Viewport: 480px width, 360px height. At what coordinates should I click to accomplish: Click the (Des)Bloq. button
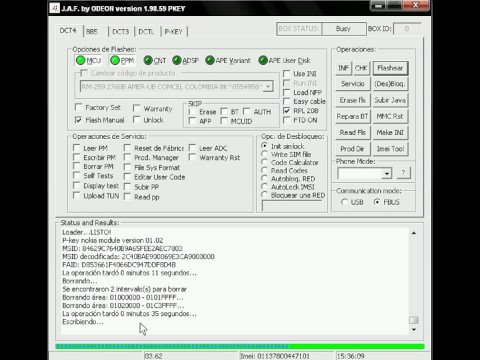tap(390, 84)
